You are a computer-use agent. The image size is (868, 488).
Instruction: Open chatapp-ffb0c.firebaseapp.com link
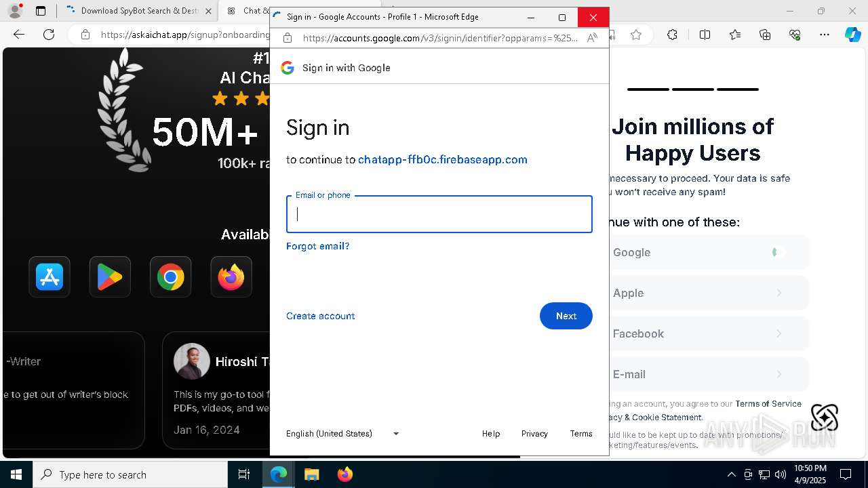(443, 160)
